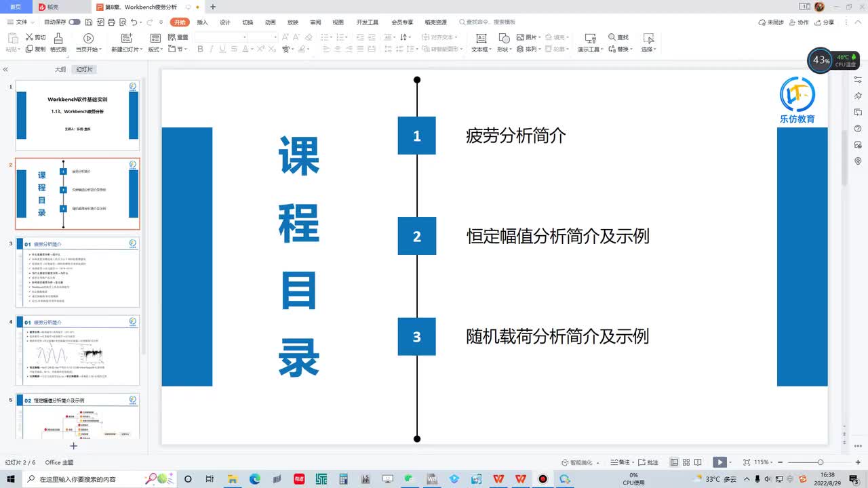
Task: Open the 审阅 review tab
Action: [315, 22]
